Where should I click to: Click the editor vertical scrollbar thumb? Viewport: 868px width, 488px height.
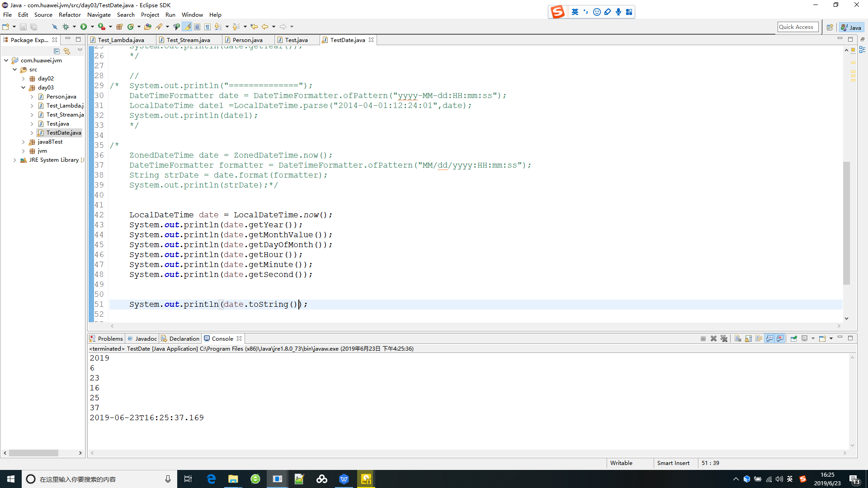[x=846, y=223]
